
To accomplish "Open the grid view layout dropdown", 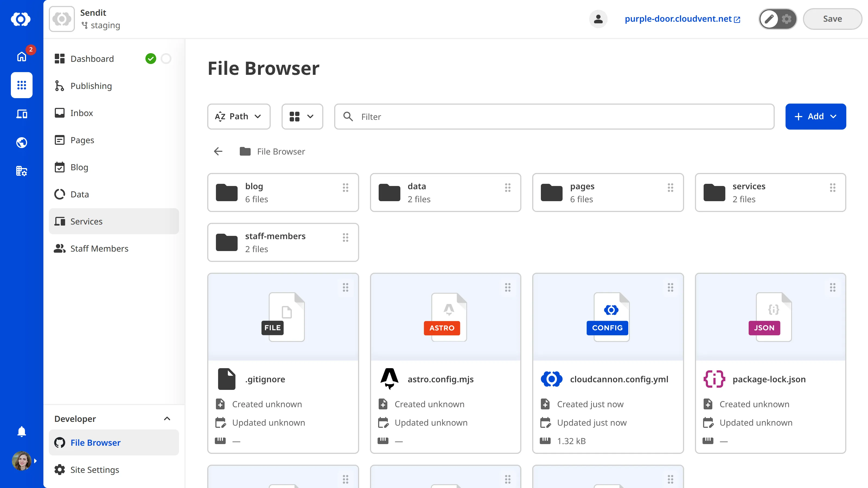I will point(302,117).
